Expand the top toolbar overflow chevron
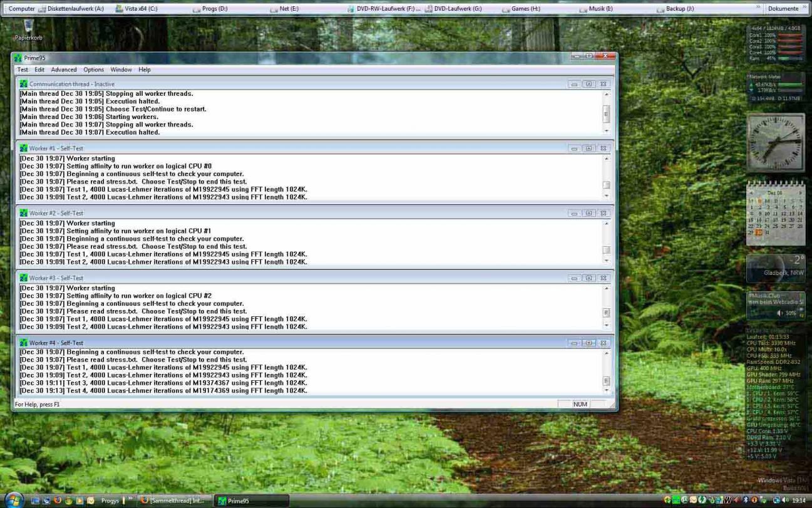 (758, 8)
